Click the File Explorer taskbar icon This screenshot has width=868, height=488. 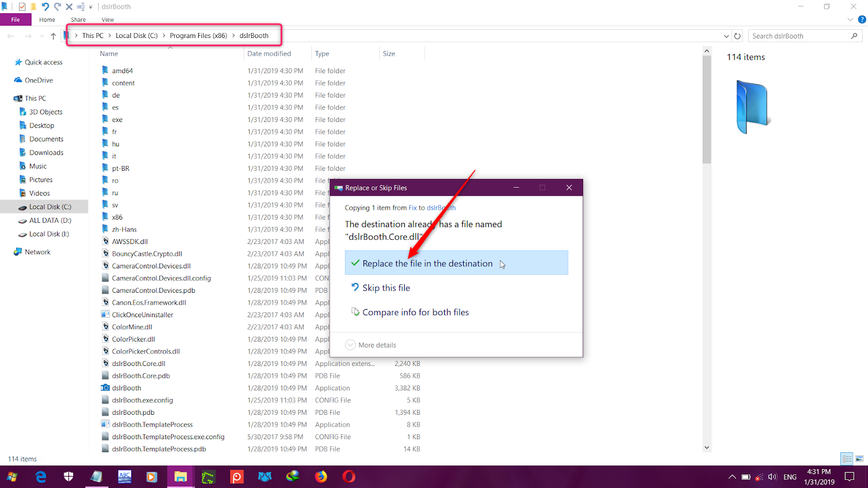(181, 477)
